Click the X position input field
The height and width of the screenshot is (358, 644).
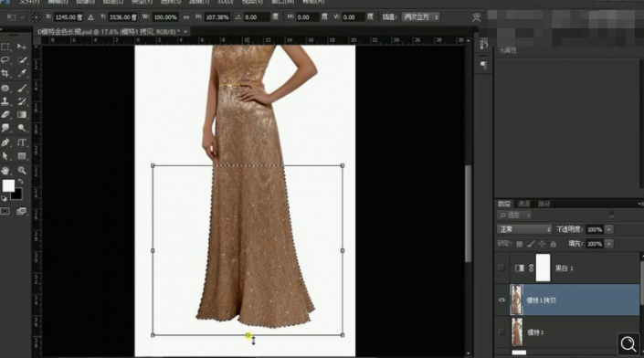tap(69, 17)
